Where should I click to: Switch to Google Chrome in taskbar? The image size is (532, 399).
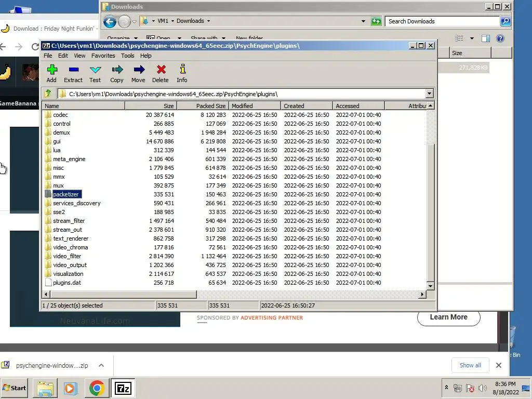(97, 388)
